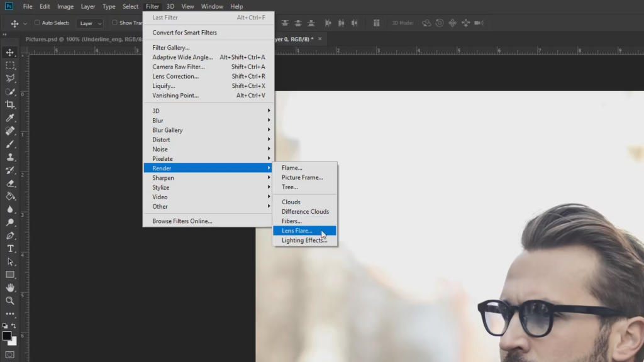This screenshot has height=362, width=644.
Task: Open the Layer dropdown in options bar
Action: pyautogui.click(x=90, y=23)
